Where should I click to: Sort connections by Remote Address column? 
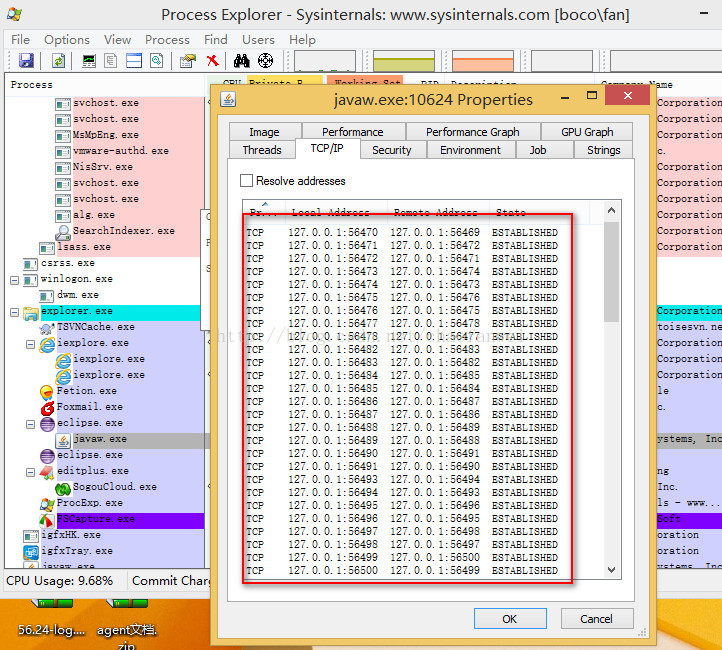(x=438, y=212)
